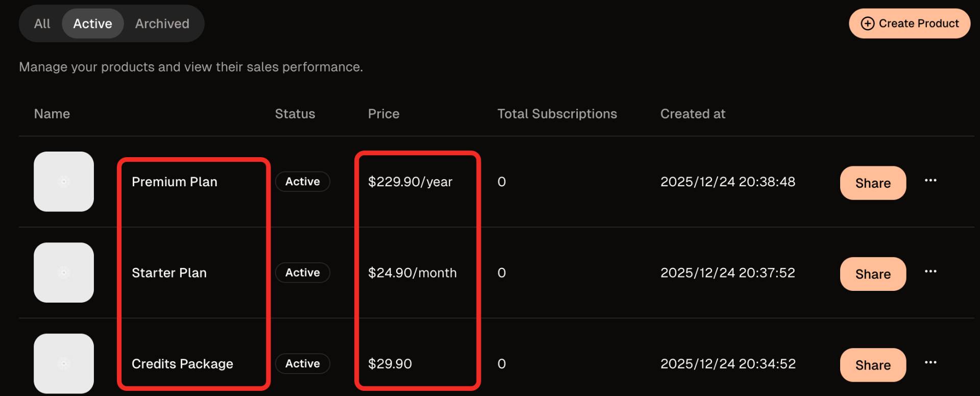Open three-dot menu for Premium Plan
Viewport: 980px width, 396px height.
click(x=930, y=181)
